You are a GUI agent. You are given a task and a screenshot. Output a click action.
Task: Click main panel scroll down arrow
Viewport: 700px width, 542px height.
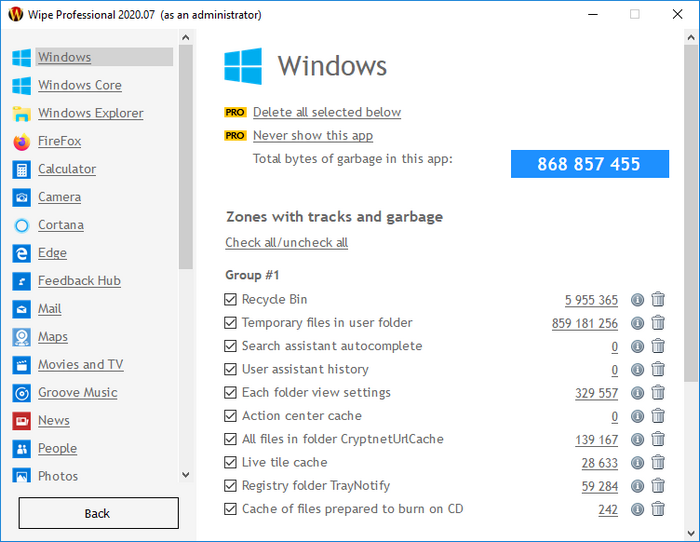691,533
